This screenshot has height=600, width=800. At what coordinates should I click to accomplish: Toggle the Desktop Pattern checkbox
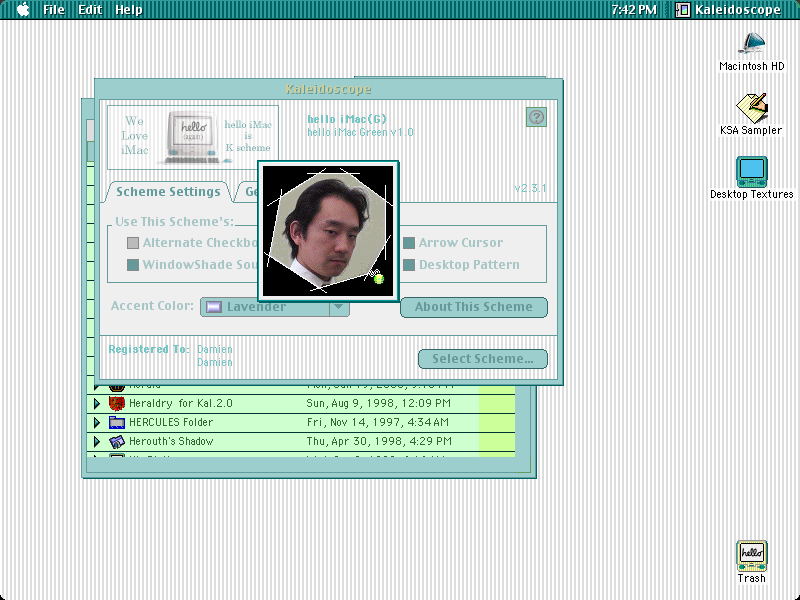coord(409,265)
